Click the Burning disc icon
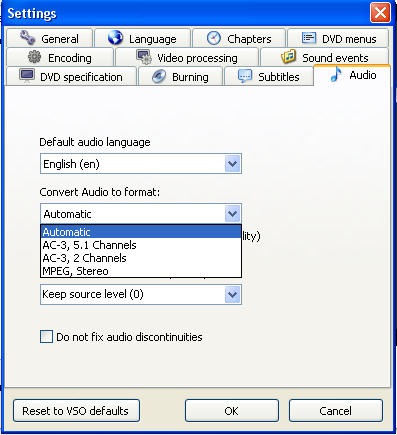 (159, 76)
